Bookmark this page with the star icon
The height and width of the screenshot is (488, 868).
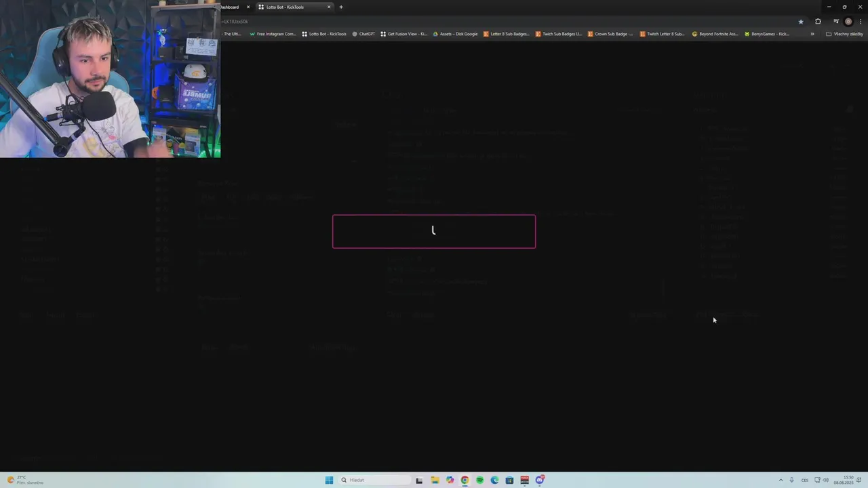pos(801,22)
